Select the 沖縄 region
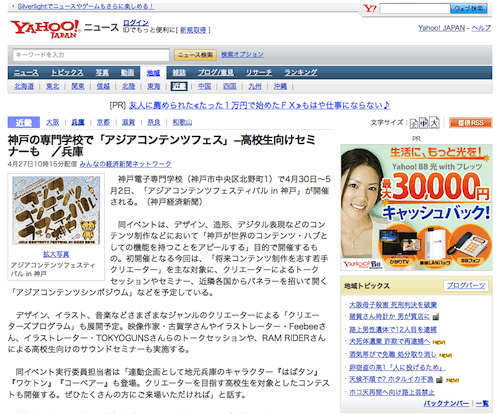 point(280,86)
